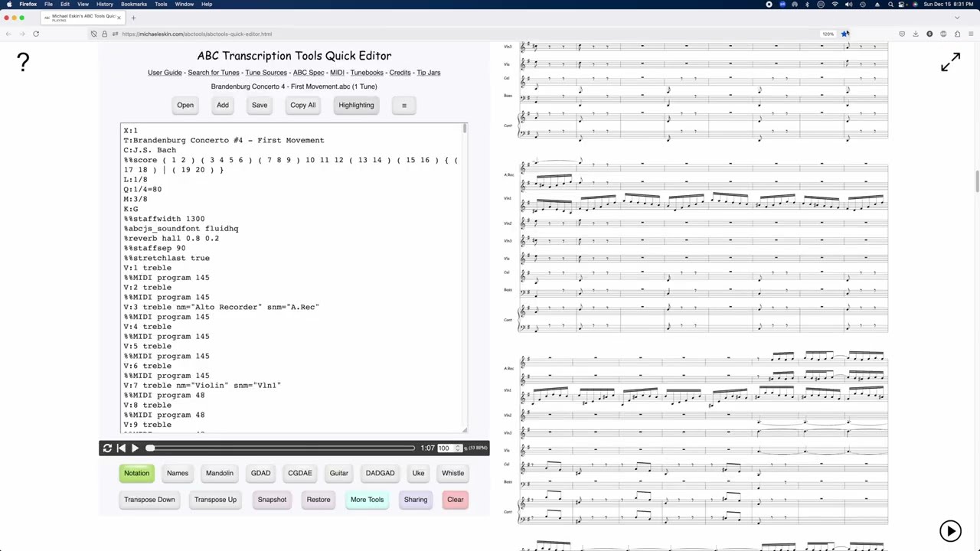This screenshot has height=551, width=980.
Task: Transpose the tune up
Action: [x=215, y=500]
